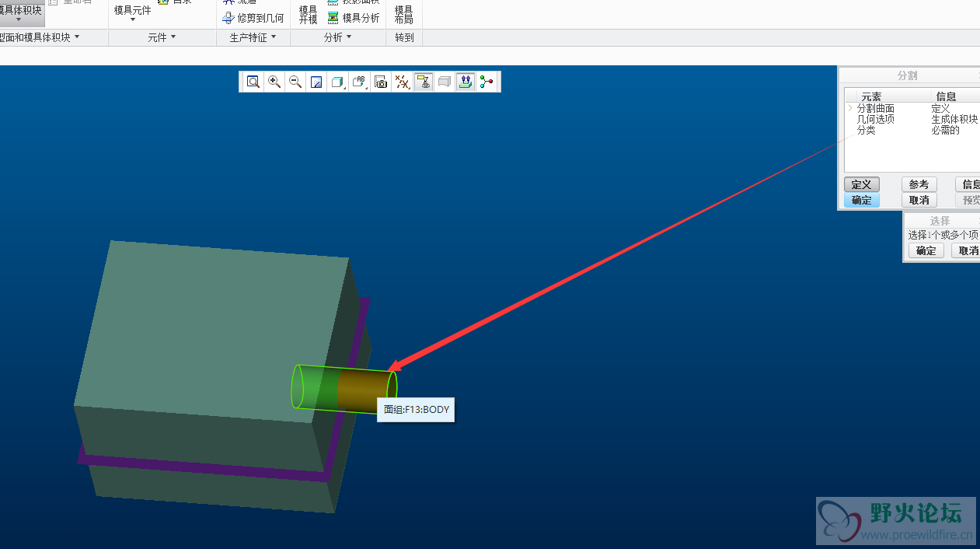
Task: Open the Saved Orientations AB icon
Action: coord(359,82)
